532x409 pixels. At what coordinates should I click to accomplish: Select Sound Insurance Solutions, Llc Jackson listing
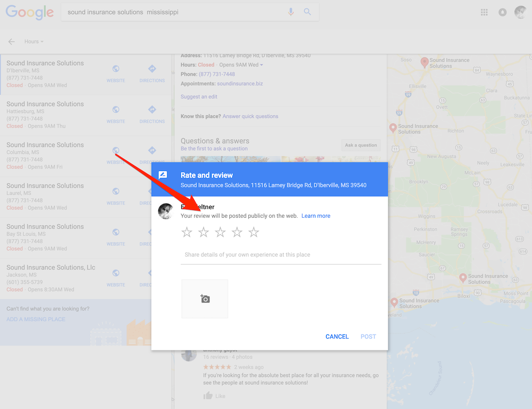(51, 278)
